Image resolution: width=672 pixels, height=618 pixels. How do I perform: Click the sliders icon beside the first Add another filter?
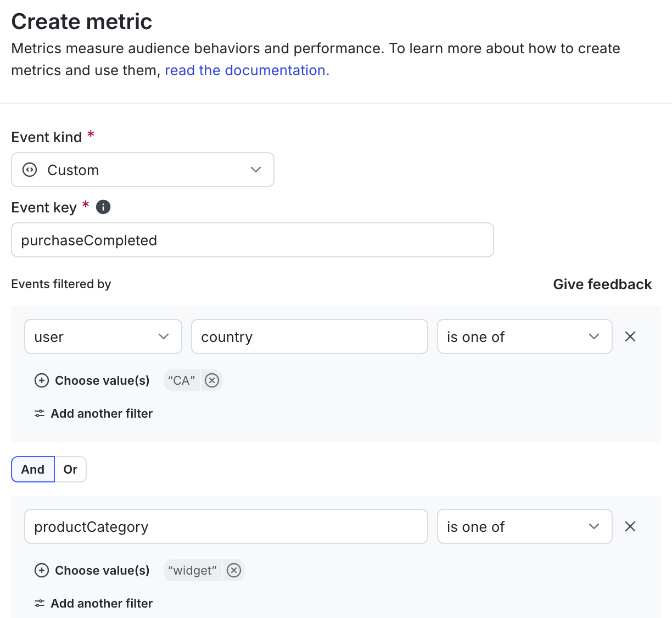coord(39,413)
